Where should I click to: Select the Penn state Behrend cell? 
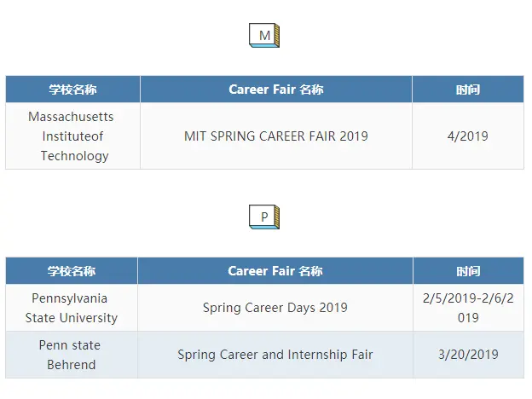pyautogui.click(x=72, y=355)
